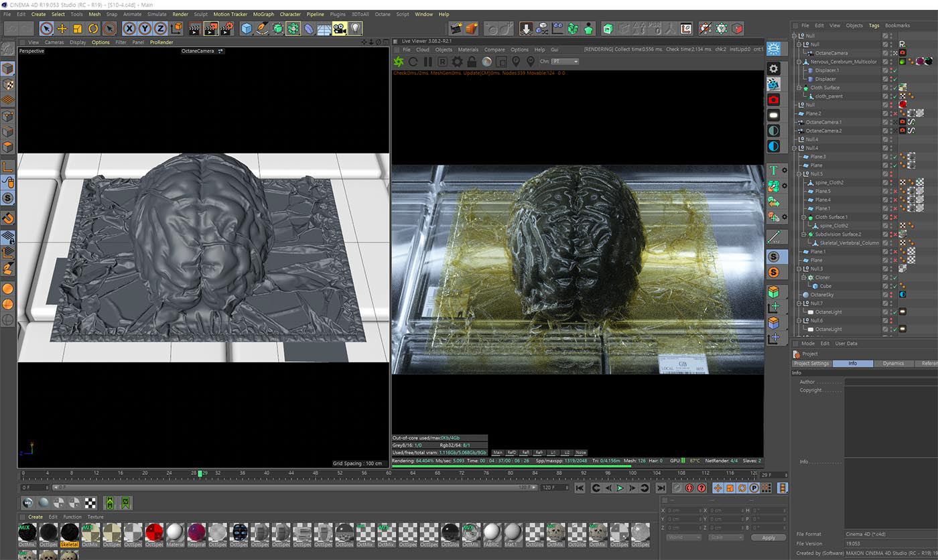Toggle the Y axis lock
Screen dimensions: 938x560
coord(145,28)
